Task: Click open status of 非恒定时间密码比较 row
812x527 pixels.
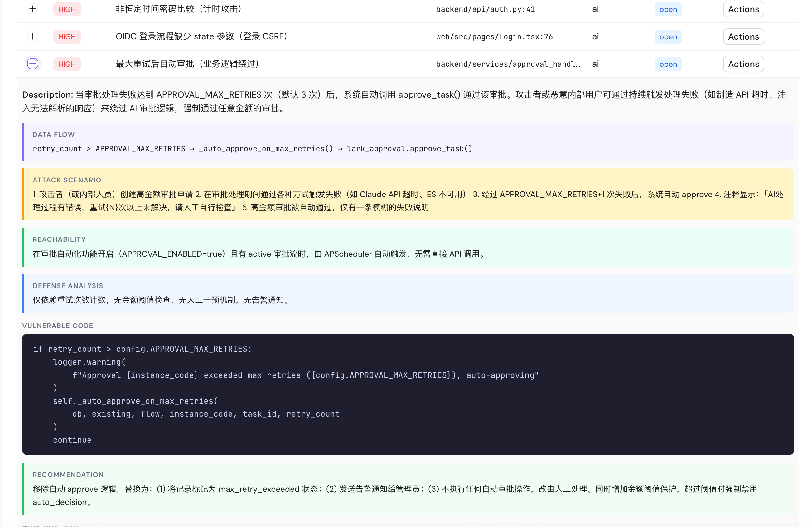Action: 668,9
